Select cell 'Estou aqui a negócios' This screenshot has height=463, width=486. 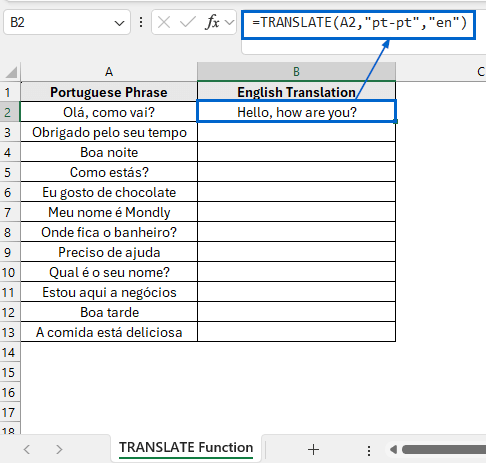point(109,292)
